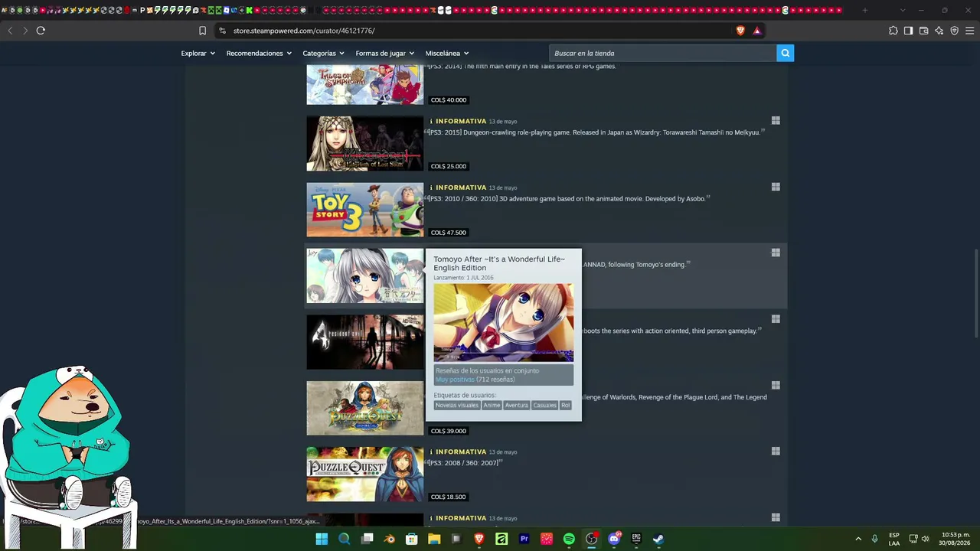
Task: Bookmark this page using the bookmark icon
Action: pyautogui.click(x=202, y=31)
